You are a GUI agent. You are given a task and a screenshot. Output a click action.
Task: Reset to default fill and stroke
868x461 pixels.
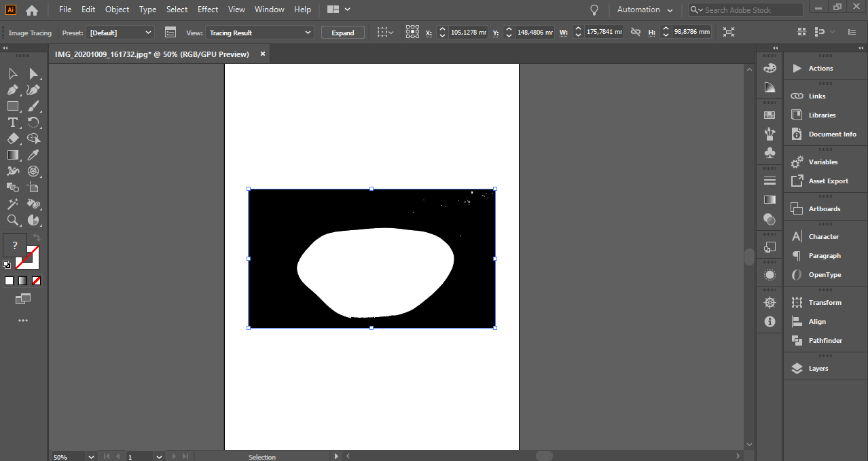(7, 265)
